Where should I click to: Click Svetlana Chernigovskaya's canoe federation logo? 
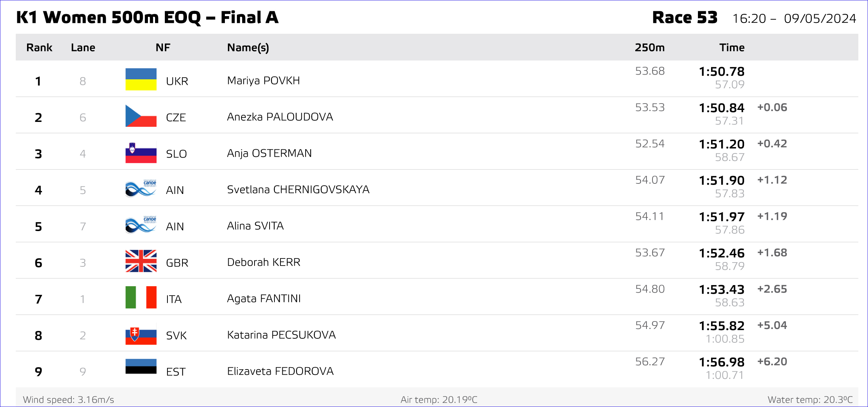(x=141, y=188)
